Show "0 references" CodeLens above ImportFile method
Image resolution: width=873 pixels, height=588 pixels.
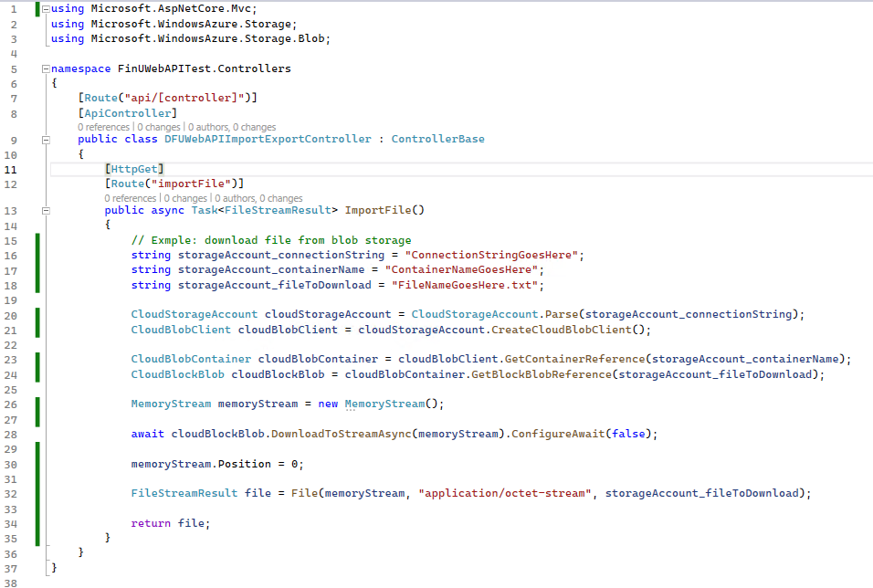pyautogui.click(x=131, y=198)
